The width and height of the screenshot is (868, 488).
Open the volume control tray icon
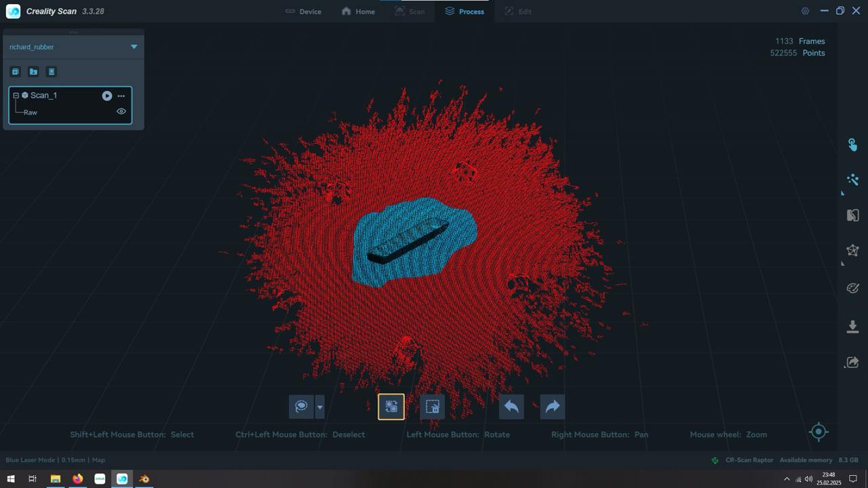pos(808,479)
